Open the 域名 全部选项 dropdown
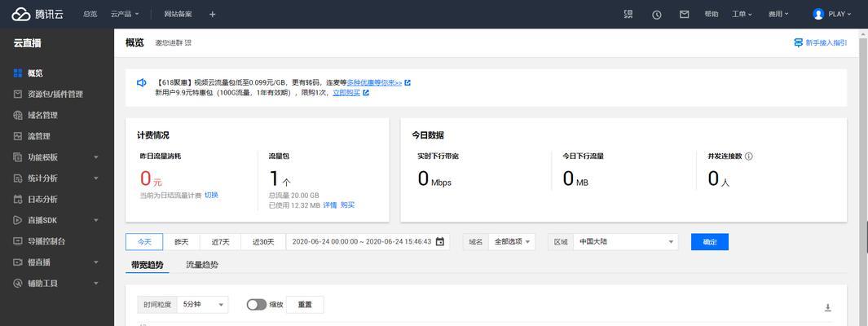 (x=512, y=242)
